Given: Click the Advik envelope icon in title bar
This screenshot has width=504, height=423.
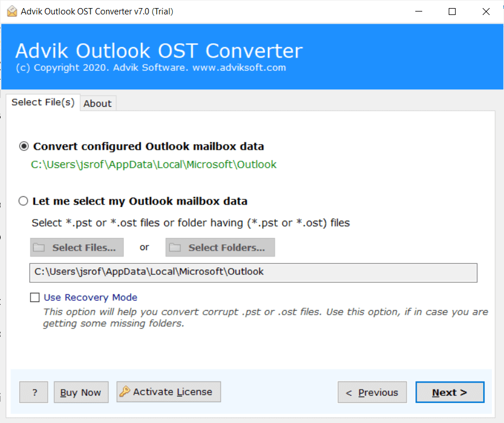Looking at the screenshot, I should [x=10, y=10].
